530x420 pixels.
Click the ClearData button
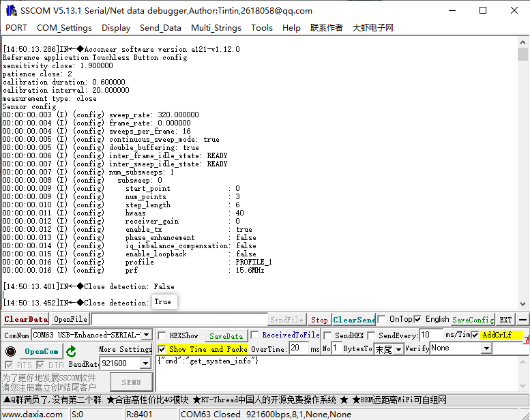[x=26, y=319]
